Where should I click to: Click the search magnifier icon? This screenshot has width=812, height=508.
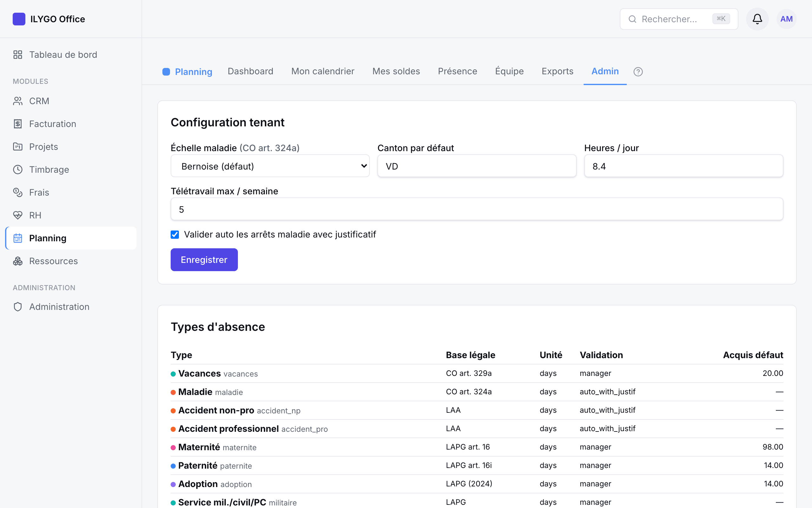[632, 19]
